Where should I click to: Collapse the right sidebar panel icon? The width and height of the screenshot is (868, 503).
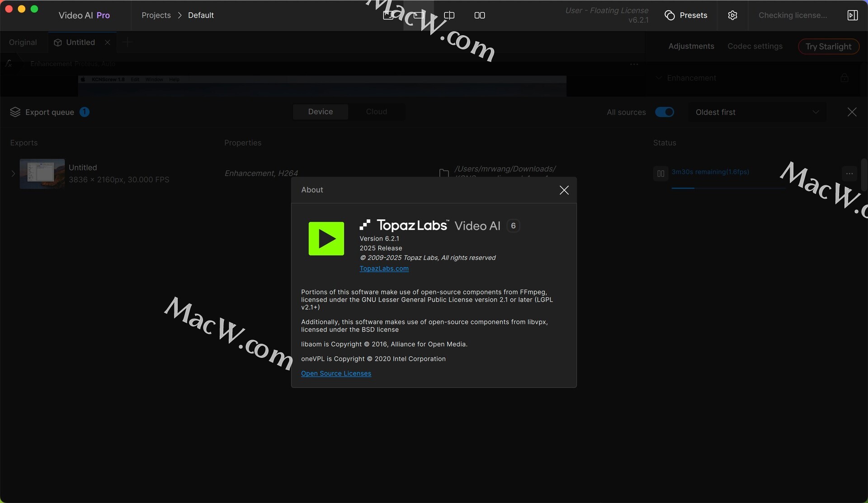point(852,15)
